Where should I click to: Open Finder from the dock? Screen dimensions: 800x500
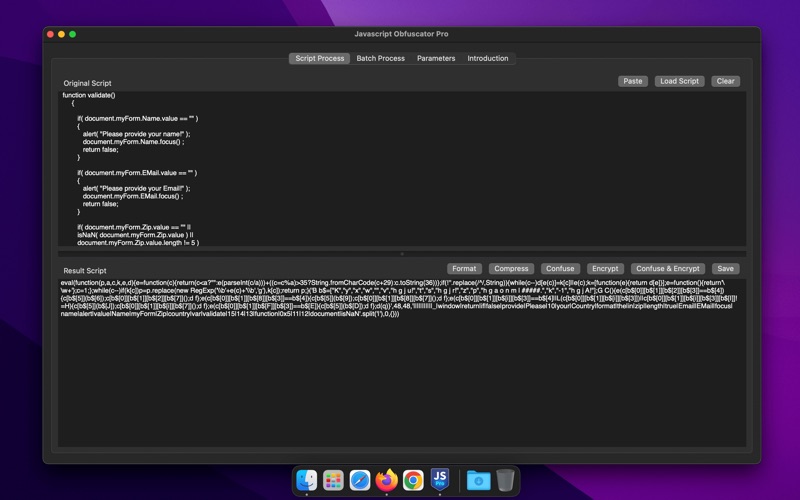[x=307, y=480]
